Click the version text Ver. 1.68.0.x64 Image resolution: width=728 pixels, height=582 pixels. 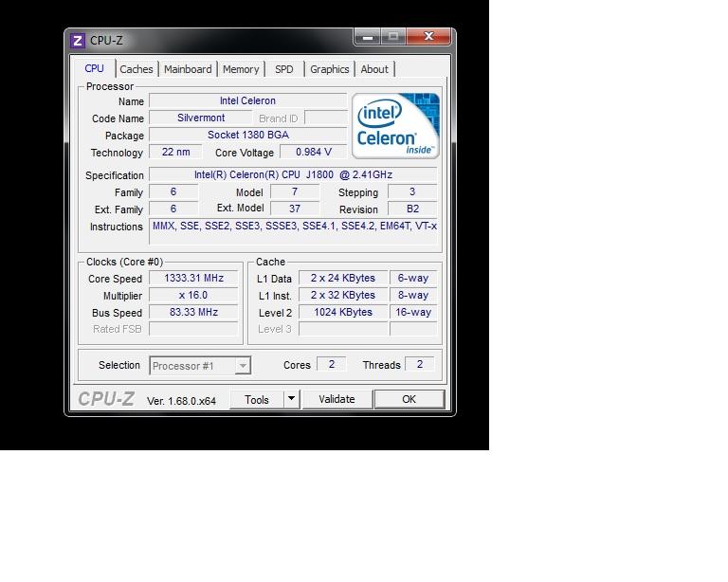click(x=182, y=401)
